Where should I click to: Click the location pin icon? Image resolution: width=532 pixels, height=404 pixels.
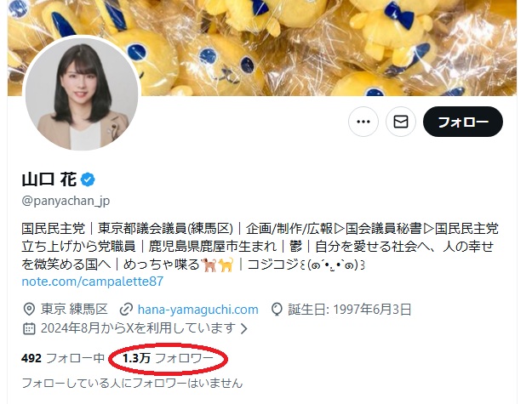coord(29,310)
